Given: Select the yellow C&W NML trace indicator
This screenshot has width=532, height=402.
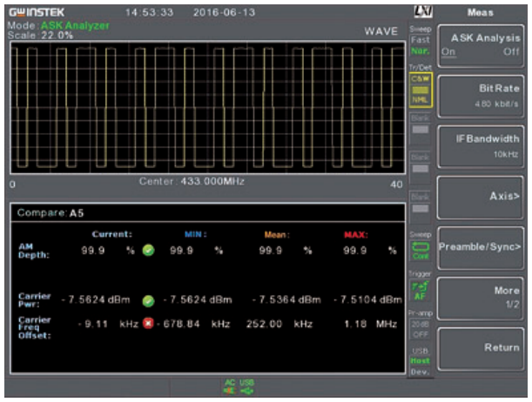Looking at the screenshot, I should [421, 90].
